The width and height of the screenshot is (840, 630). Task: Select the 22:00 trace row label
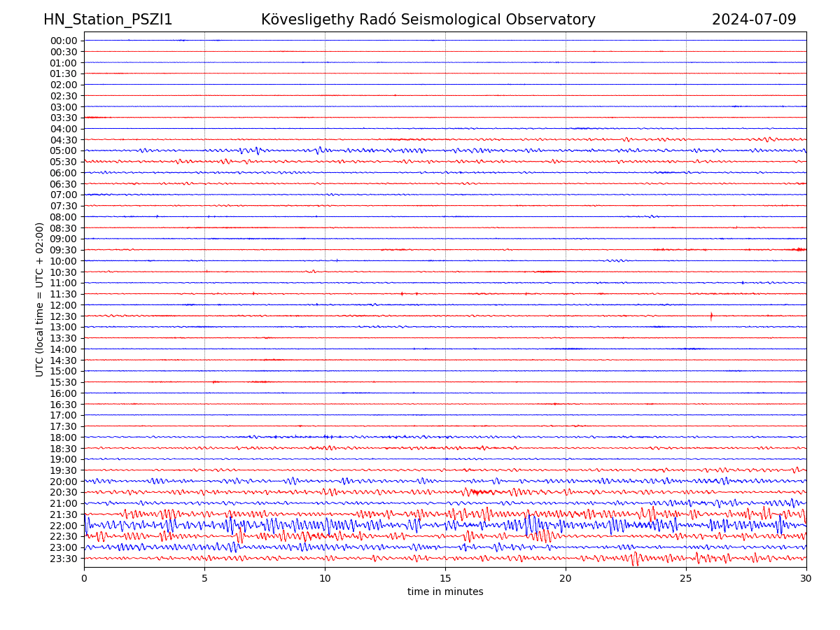tap(64, 526)
